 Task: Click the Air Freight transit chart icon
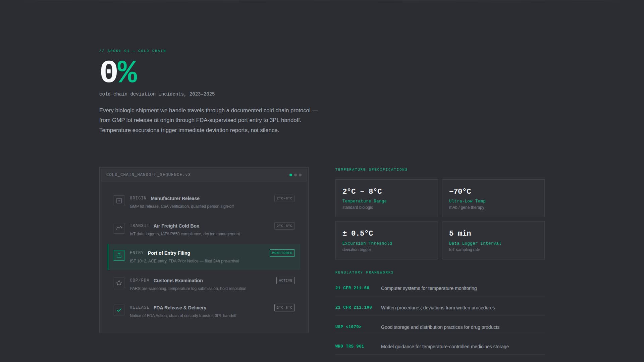click(x=119, y=228)
